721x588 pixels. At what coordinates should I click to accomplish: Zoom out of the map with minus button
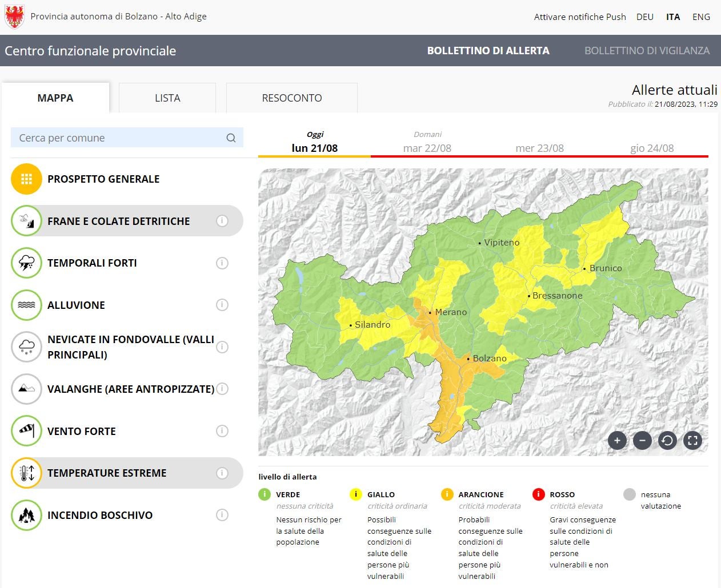642,440
